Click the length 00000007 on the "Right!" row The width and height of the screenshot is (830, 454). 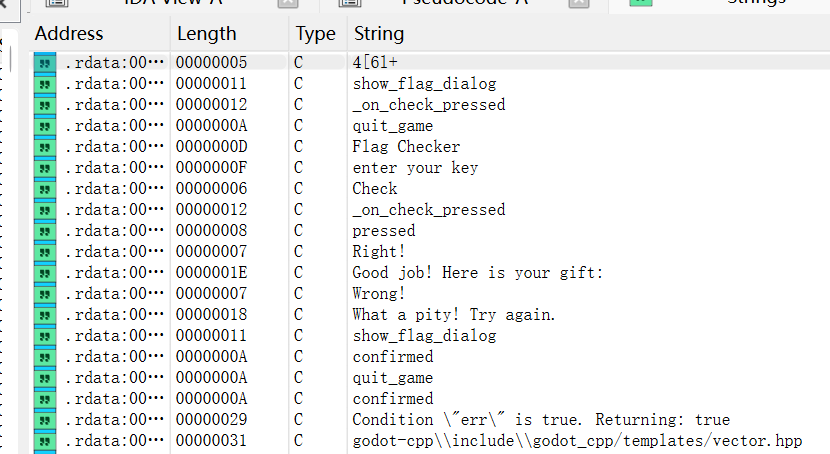[x=211, y=251]
